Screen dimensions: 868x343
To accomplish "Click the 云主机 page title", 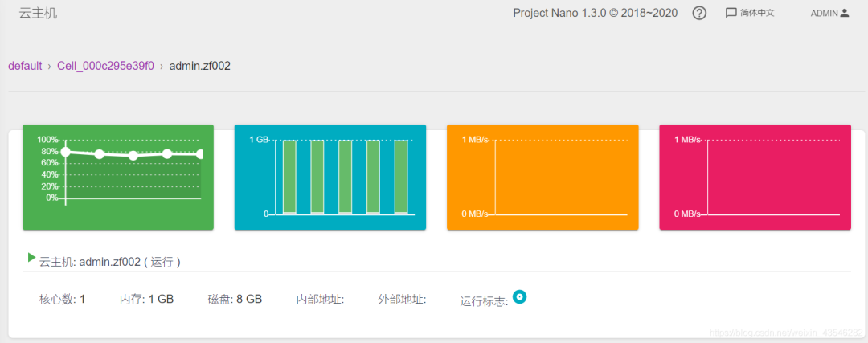I will pyautogui.click(x=39, y=14).
